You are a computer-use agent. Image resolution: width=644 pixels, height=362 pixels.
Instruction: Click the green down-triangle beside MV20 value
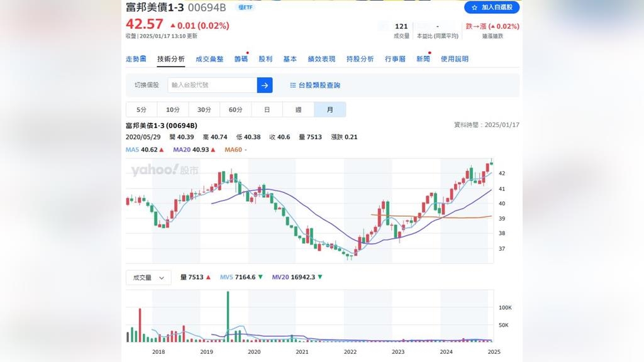point(319,277)
